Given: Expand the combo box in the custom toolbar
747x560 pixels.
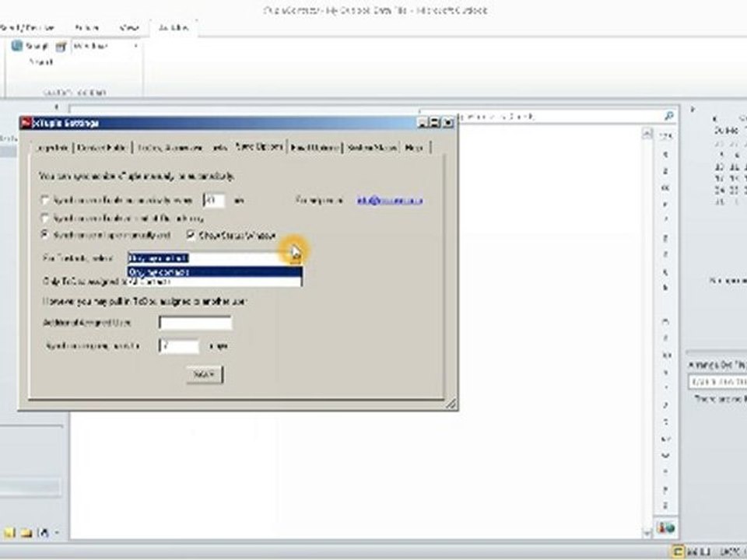Looking at the screenshot, I should click(135, 46).
